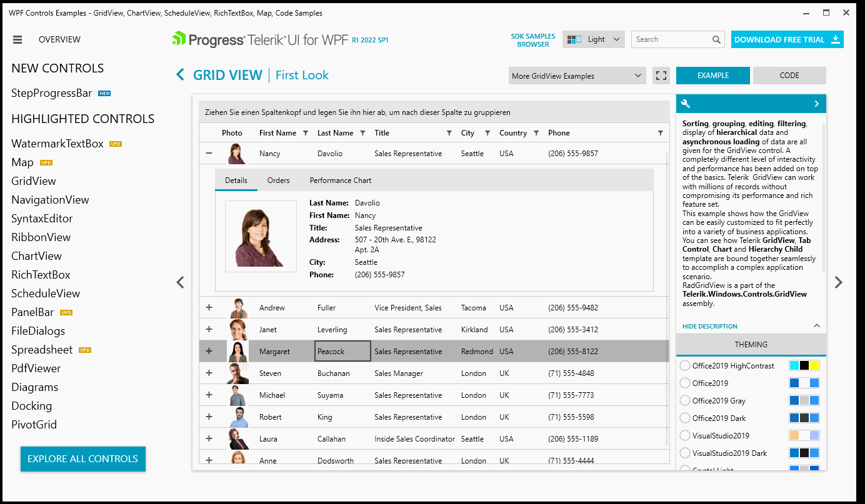Open the THEMING section header
This screenshot has height=504, width=865.
coord(751,344)
